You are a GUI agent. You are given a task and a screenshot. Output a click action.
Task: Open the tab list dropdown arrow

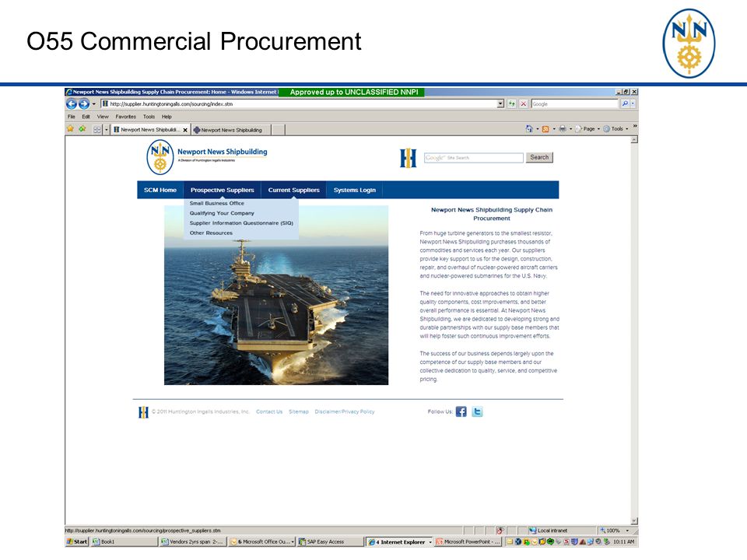tap(107, 130)
